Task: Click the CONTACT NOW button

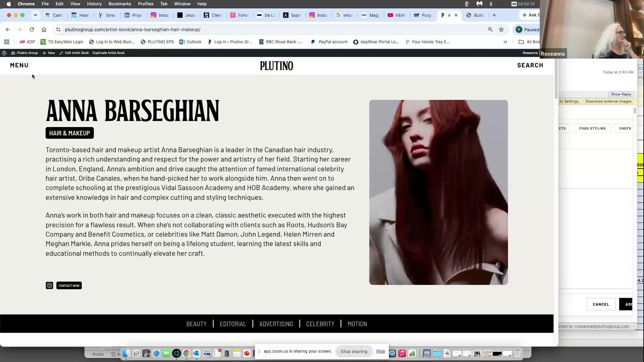Action: (x=69, y=285)
